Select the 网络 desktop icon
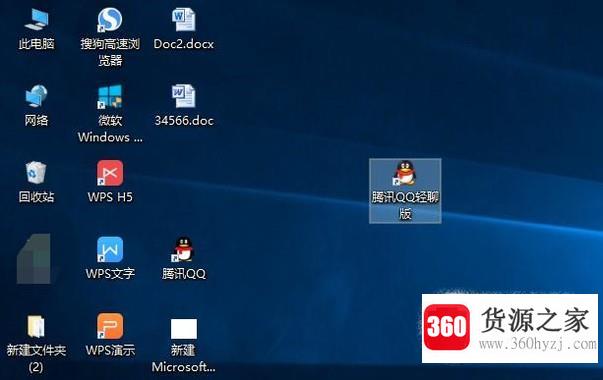Viewport: 603px width, 380px height. coord(36,96)
